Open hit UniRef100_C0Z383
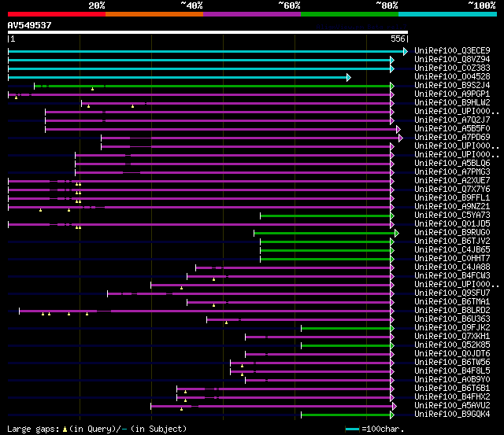The height and width of the screenshot is (435, 504). tap(452, 68)
